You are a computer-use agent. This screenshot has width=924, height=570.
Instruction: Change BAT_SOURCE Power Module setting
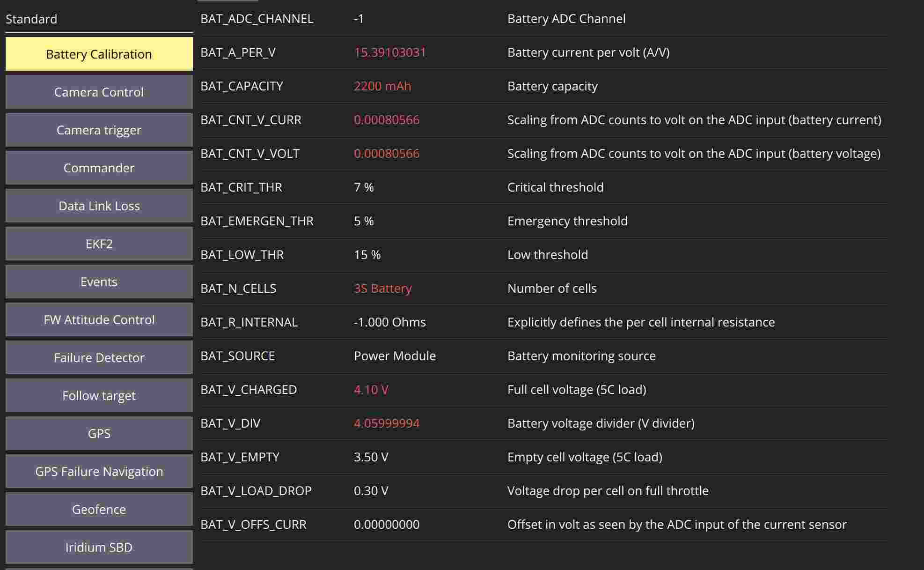point(395,356)
